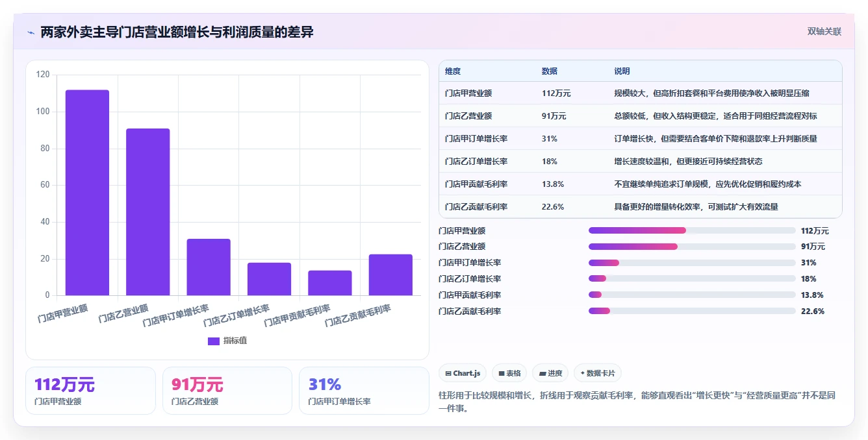Click the x-axis label 门店乙贡献毛利率
Image resolution: width=868 pixels, height=440 pixels.
click(x=358, y=315)
